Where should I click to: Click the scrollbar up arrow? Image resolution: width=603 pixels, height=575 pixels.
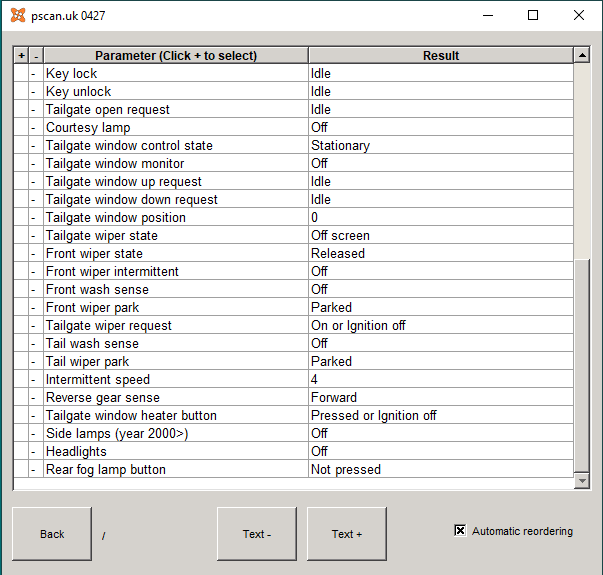coord(582,55)
